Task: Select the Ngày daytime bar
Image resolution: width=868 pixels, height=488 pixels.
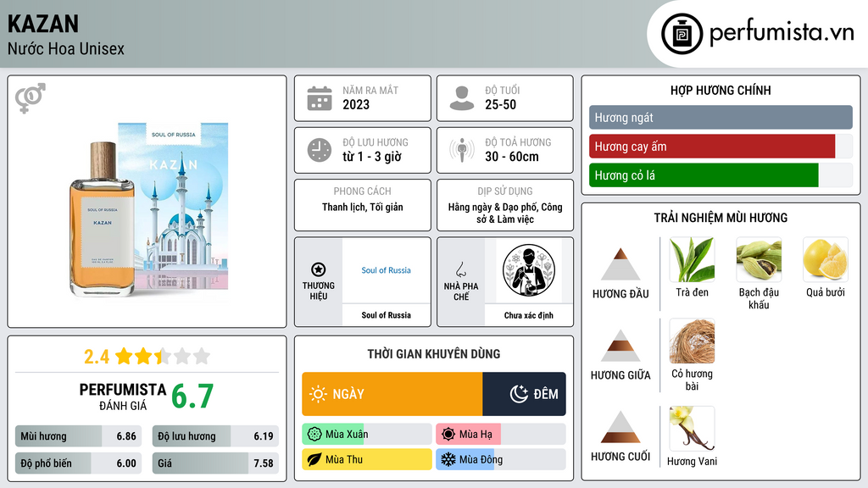Action: point(392,394)
